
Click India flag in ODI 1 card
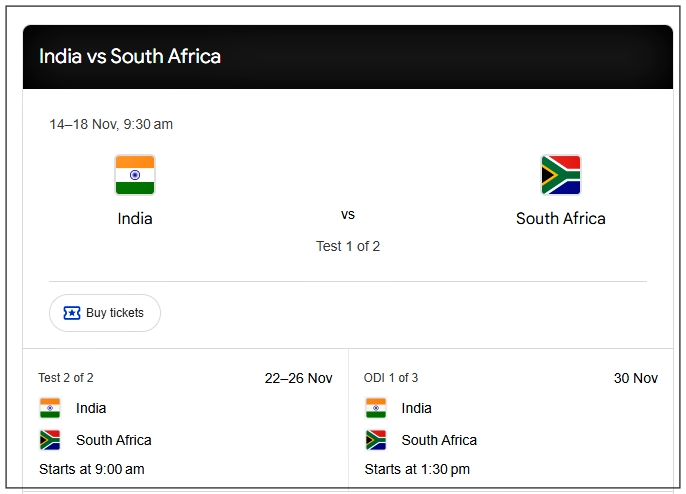376,408
